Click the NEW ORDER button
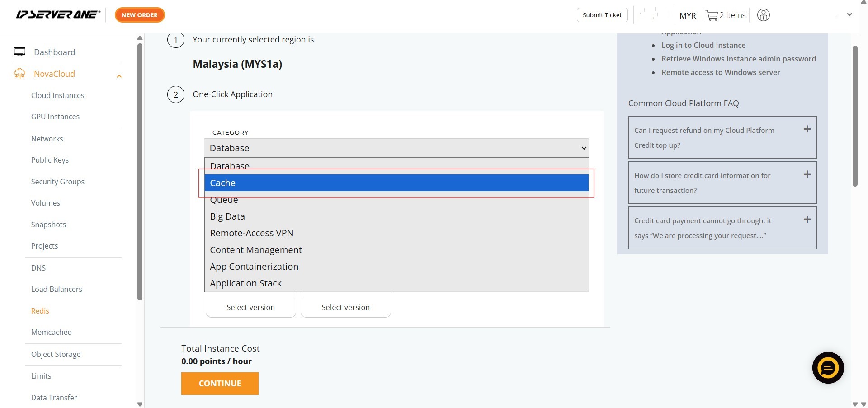This screenshot has height=408, width=868. 140,15
